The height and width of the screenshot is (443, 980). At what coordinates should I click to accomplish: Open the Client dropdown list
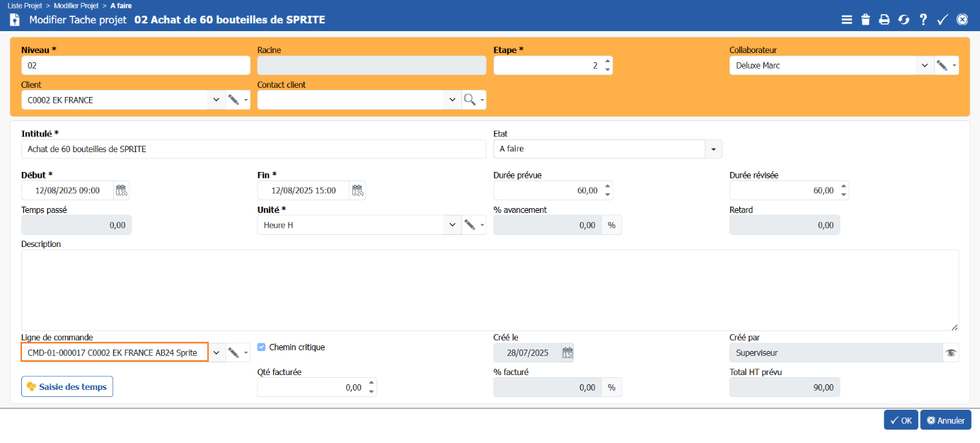(216, 100)
